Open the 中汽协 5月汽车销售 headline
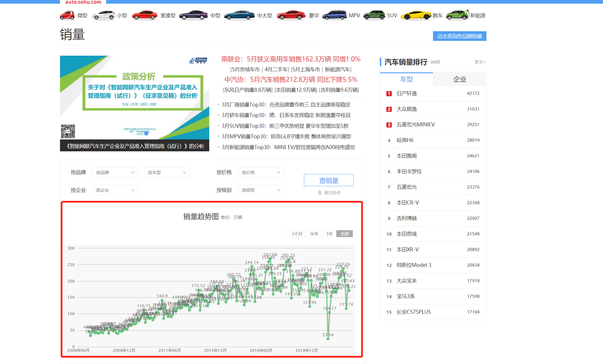The width and height of the screenshot is (603, 364). pos(291,80)
